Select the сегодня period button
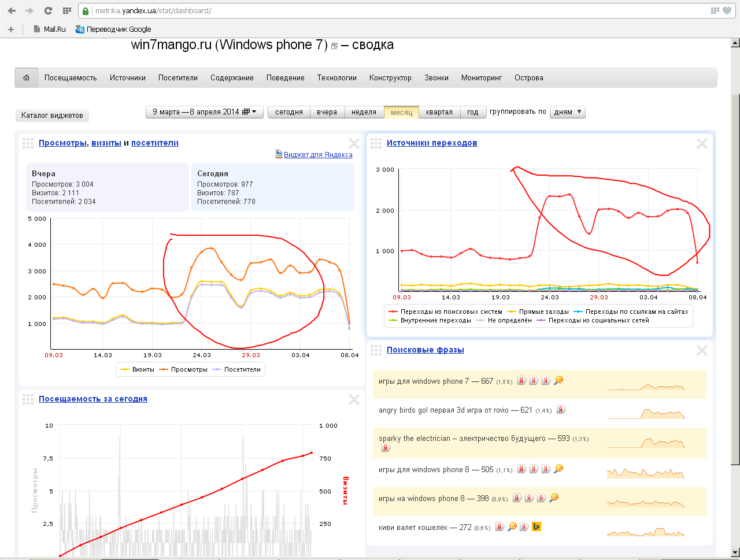 pos(289,112)
